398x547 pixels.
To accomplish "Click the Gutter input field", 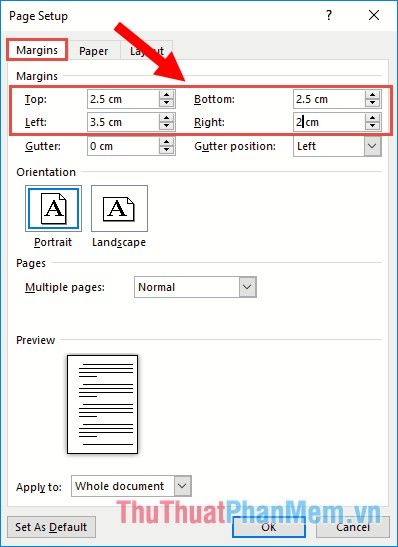I will [123, 146].
